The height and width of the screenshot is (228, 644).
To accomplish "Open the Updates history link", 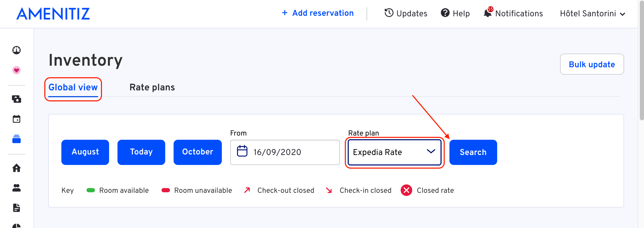I will [x=406, y=13].
